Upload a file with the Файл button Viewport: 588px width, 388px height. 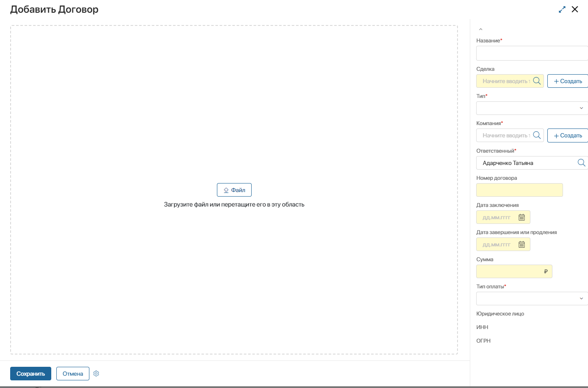[x=234, y=190]
